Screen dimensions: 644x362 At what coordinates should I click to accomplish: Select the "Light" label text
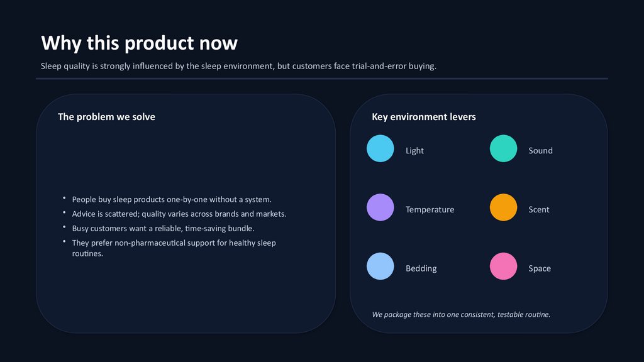coord(414,151)
